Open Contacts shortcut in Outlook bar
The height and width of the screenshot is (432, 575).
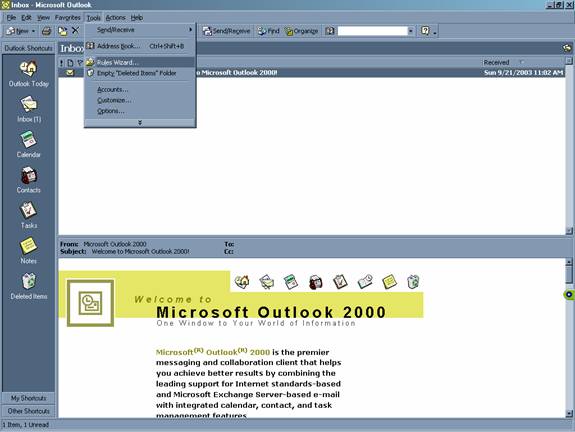pyautogui.click(x=29, y=180)
